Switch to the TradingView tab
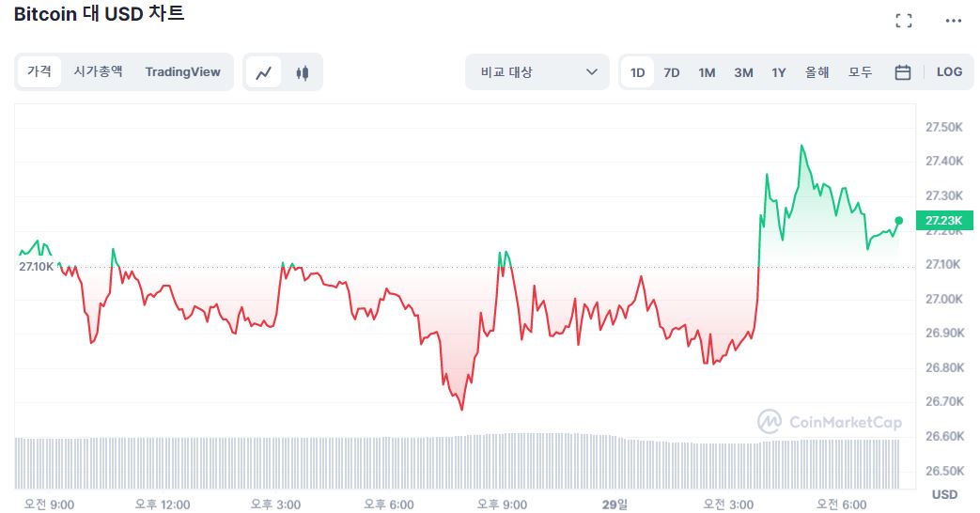Viewport: 980px width, 513px height. pyautogui.click(x=182, y=71)
